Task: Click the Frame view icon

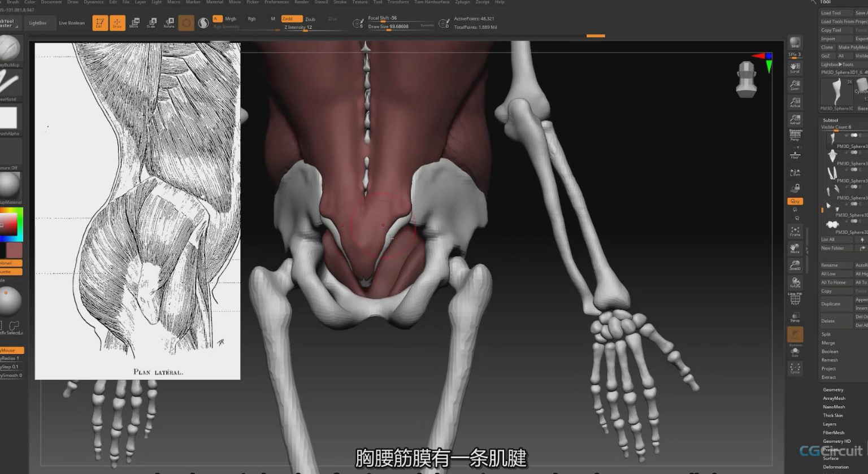Action: (795, 231)
